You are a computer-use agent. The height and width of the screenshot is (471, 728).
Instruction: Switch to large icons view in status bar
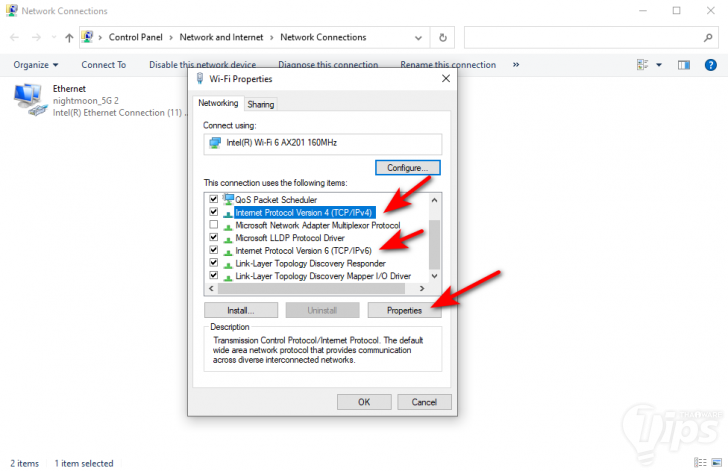717,462
